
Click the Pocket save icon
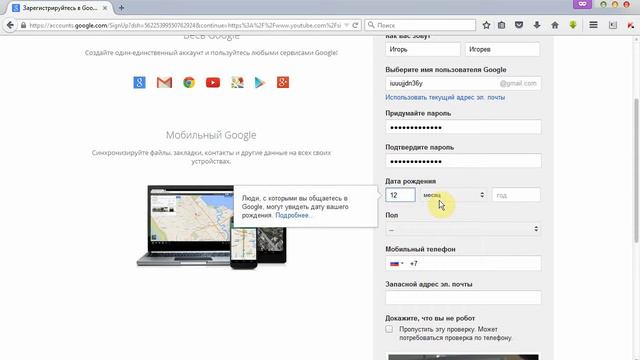519,25
